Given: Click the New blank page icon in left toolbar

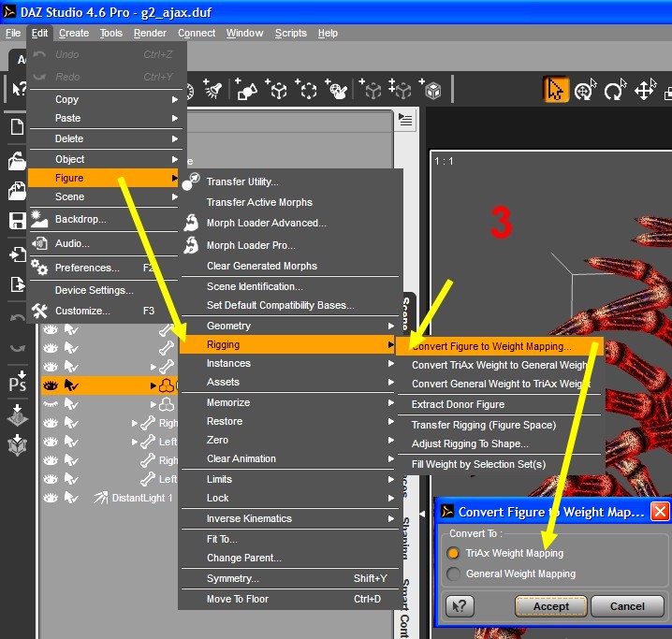Looking at the screenshot, I should [17, 127].
